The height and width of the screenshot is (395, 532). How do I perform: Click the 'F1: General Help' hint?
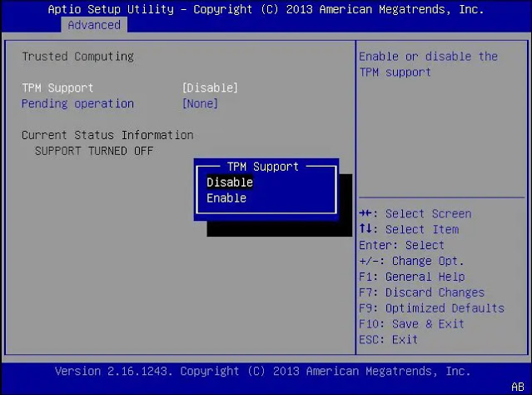411,277
